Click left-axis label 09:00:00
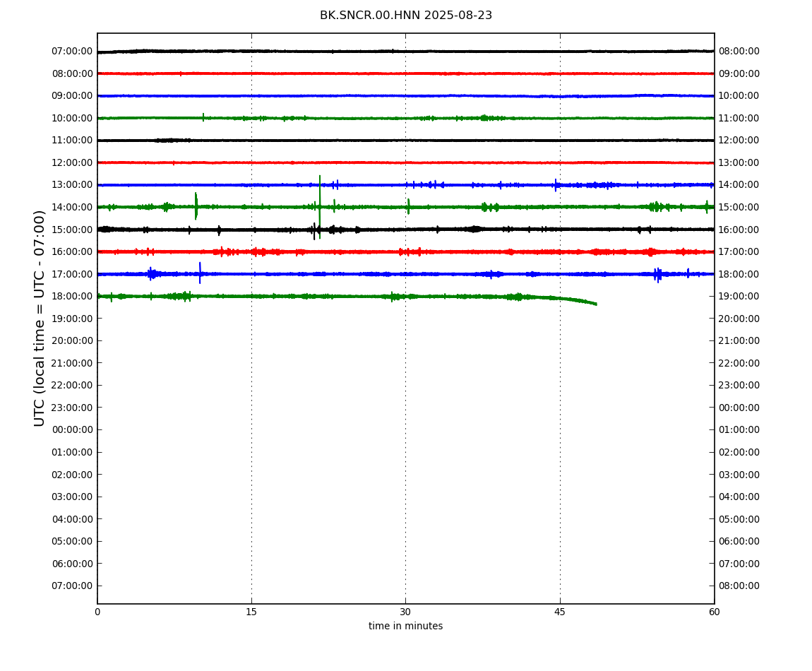 tap(73, 96)
